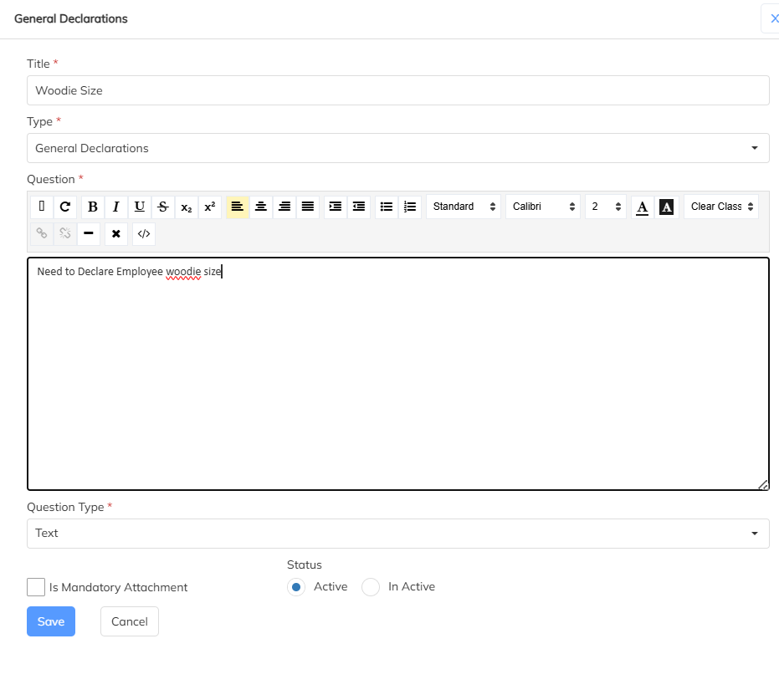779x700 pixels.
Task: Click the Cancel button
Action: tap(130, 621)
